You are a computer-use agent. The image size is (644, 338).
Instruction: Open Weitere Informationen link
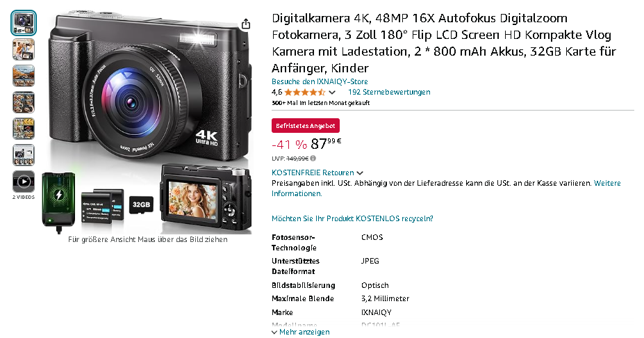point(446,188)
